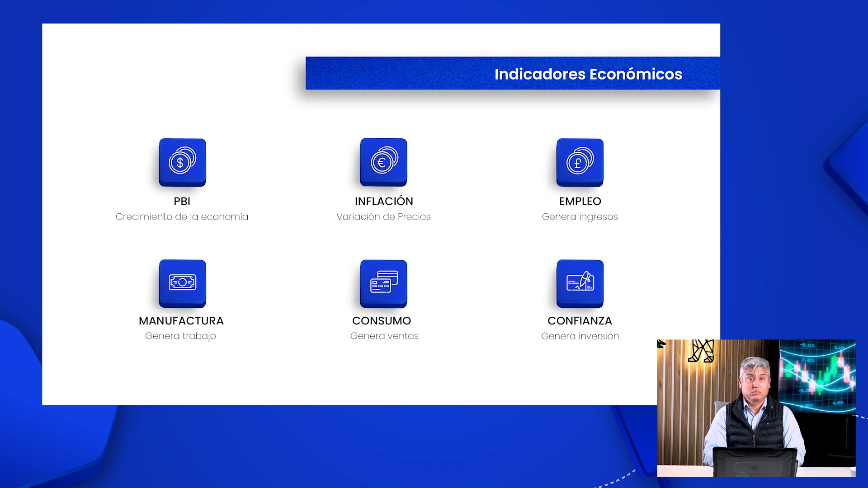The image size is (868, 488).
Task: Click the PBI dollar coin icon
Action: pyautogui.click(x=182, y=162)
